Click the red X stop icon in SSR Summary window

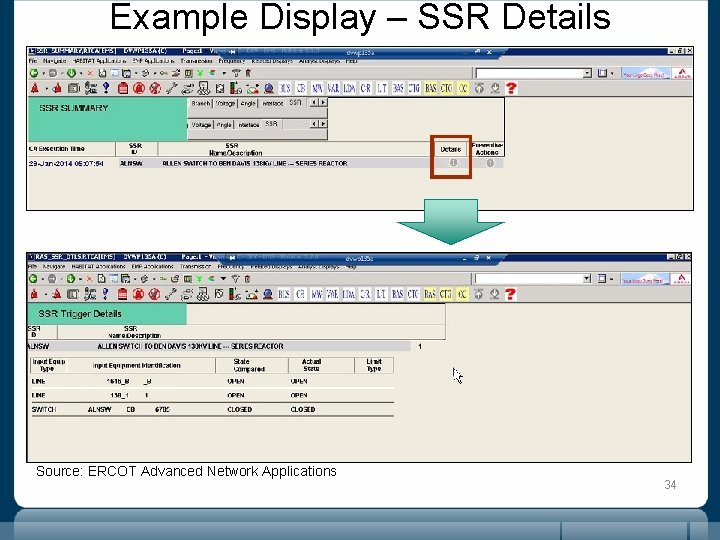point(90,73)
